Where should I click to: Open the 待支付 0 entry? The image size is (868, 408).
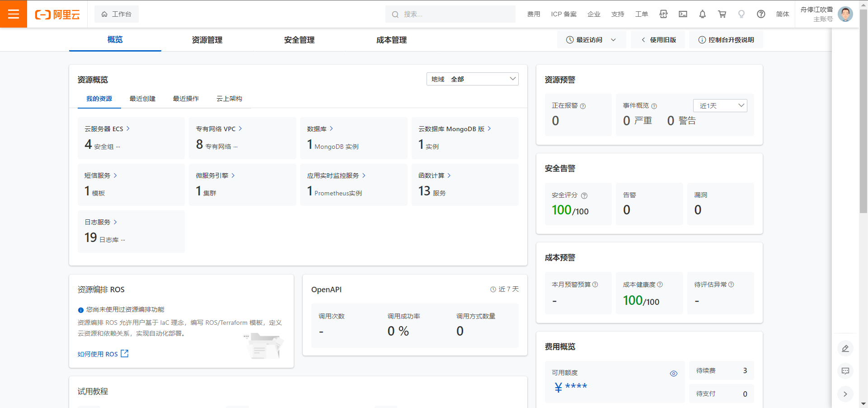click(x=722, y=394)
